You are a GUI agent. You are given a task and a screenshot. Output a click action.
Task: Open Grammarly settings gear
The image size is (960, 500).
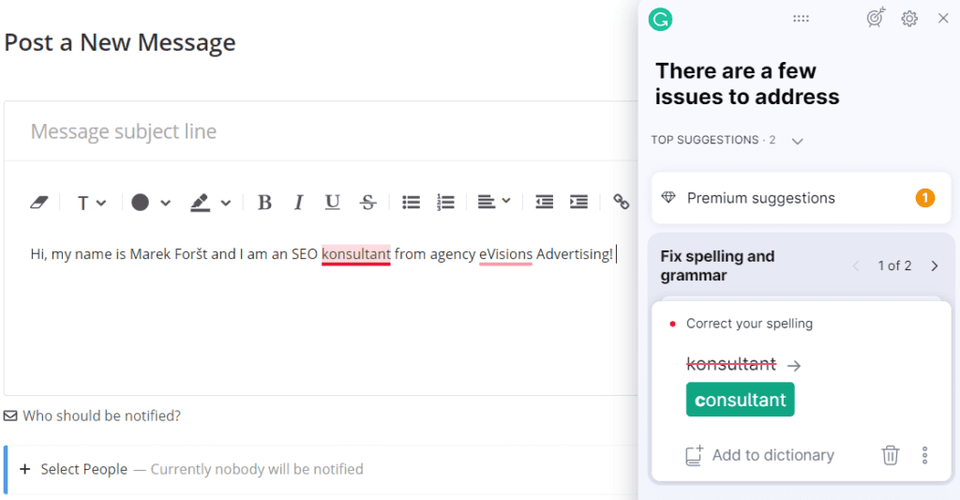click(x=909, y=18)
